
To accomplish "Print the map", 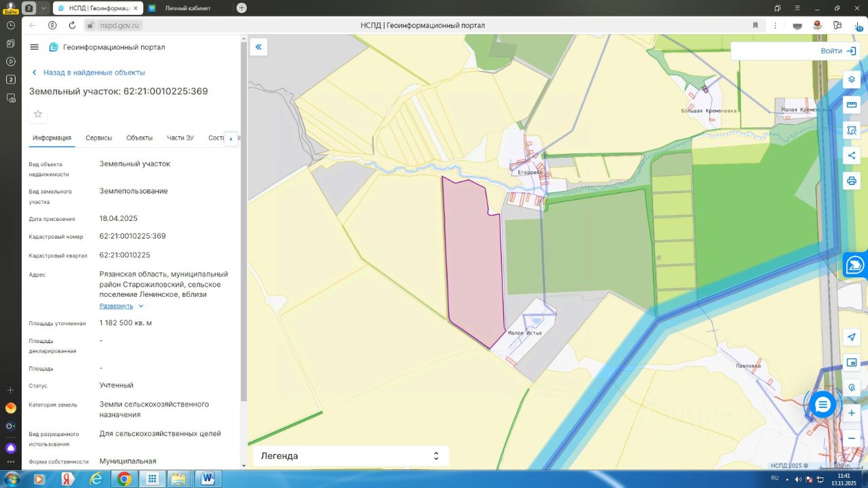I will [x=852, y=181].
